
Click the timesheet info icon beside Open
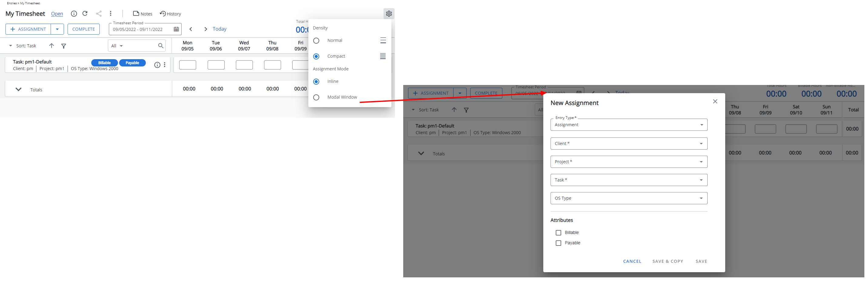coord(74,13)
